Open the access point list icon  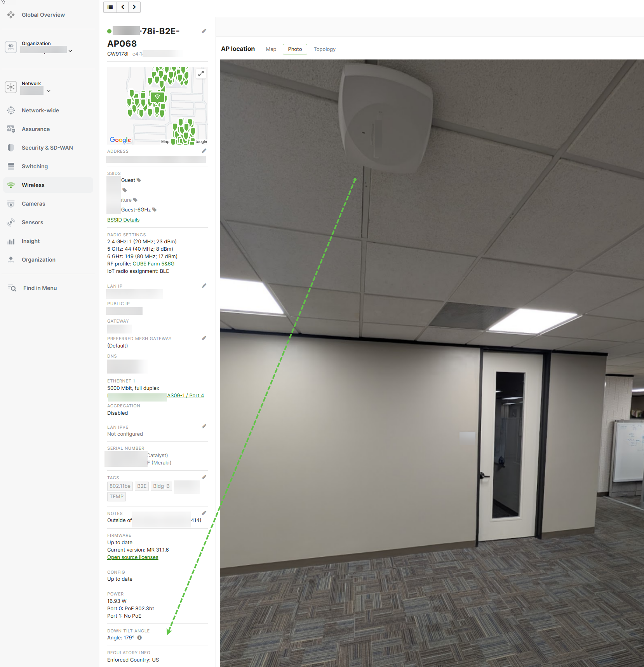110,7
